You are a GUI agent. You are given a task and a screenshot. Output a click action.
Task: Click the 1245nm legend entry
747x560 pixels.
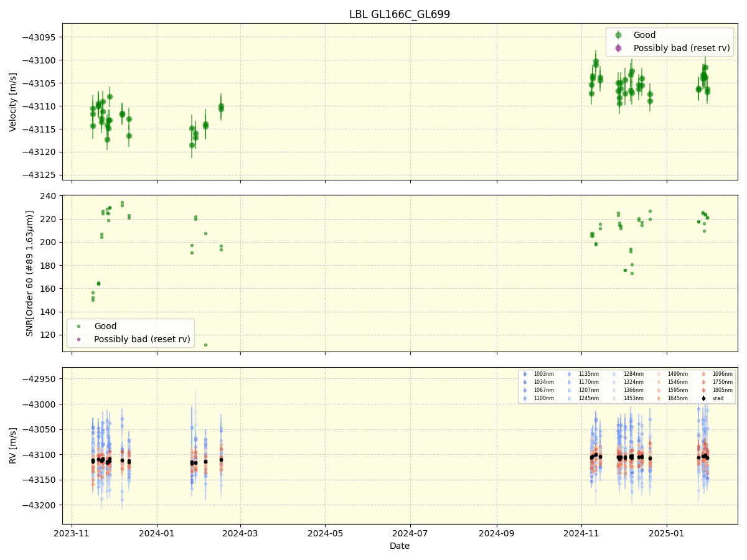click(x=588, y=398)
